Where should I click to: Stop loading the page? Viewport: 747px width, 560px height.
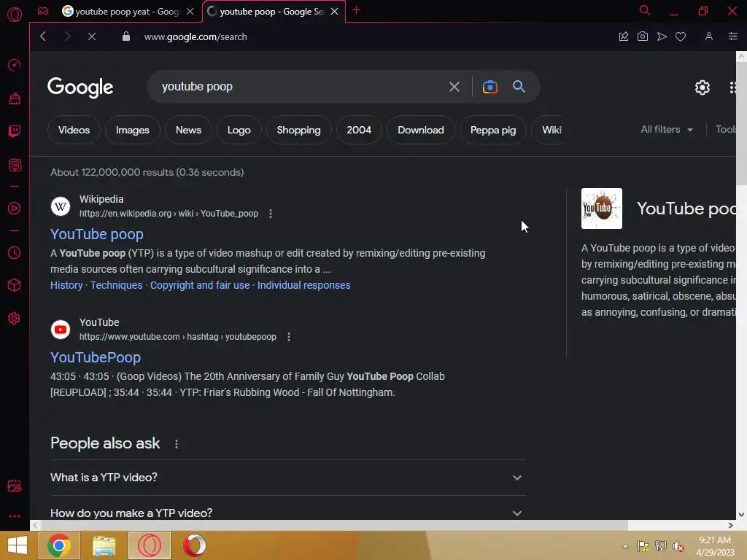[91, 36]
